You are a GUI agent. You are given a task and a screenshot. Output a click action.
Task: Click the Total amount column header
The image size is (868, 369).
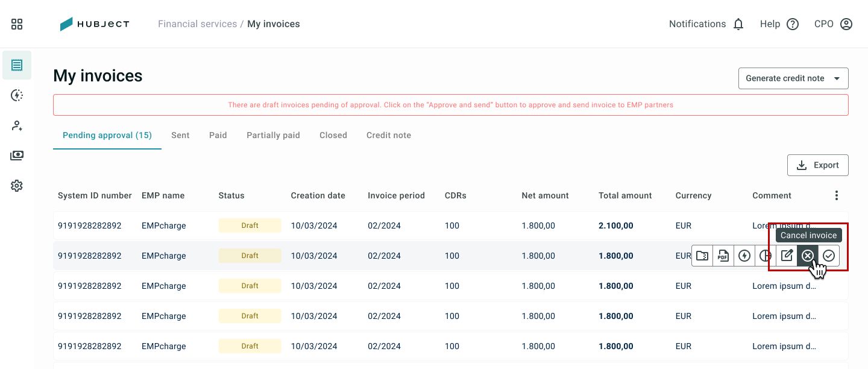tap(625, 195)
